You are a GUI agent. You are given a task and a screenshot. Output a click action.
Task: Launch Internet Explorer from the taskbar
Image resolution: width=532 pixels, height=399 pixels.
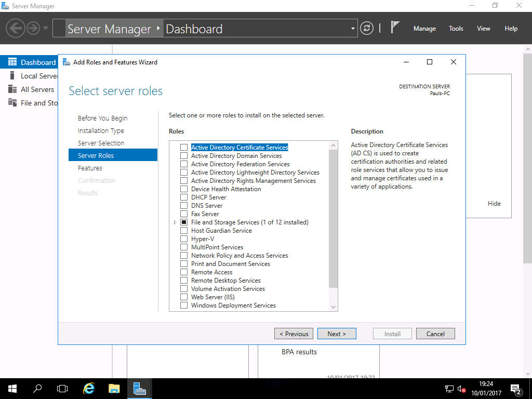click(x=88, y=389)
